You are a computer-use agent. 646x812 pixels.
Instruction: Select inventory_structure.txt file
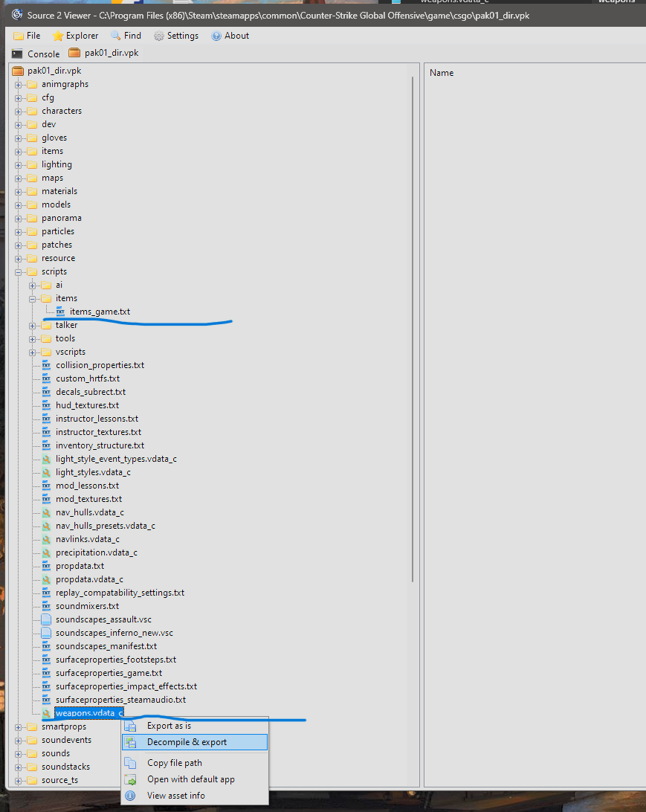(100, 445)
